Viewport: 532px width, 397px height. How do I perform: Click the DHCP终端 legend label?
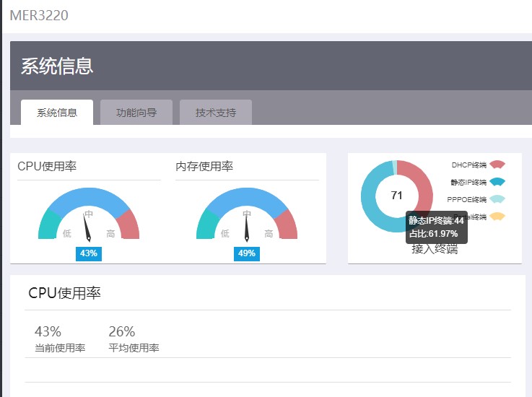pos(469,165)
